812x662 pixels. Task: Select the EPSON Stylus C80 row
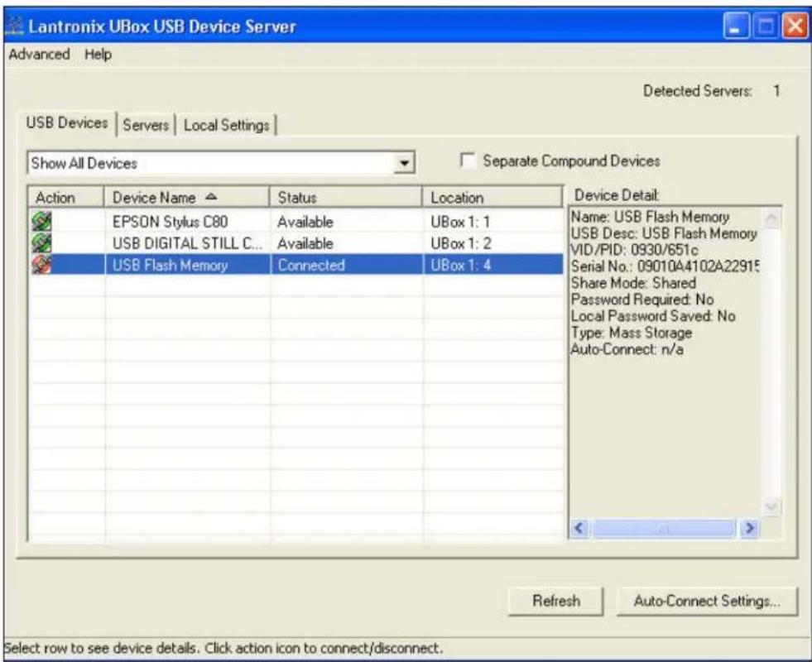(295, 222)
